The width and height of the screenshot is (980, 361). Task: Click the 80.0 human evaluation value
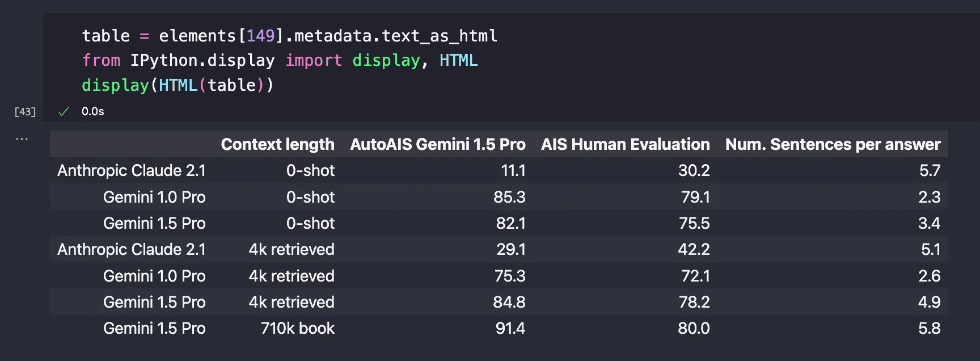694,328
